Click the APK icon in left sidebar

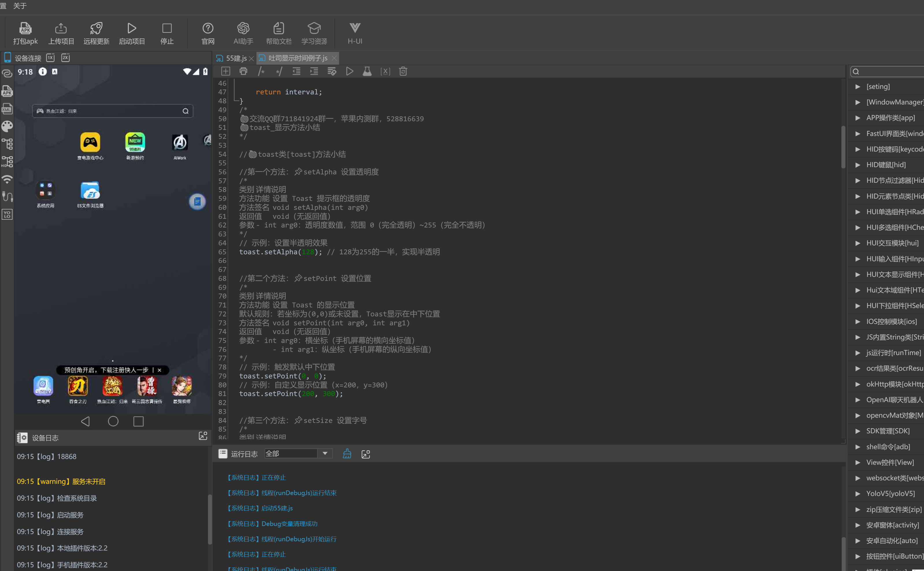(7, 91)
